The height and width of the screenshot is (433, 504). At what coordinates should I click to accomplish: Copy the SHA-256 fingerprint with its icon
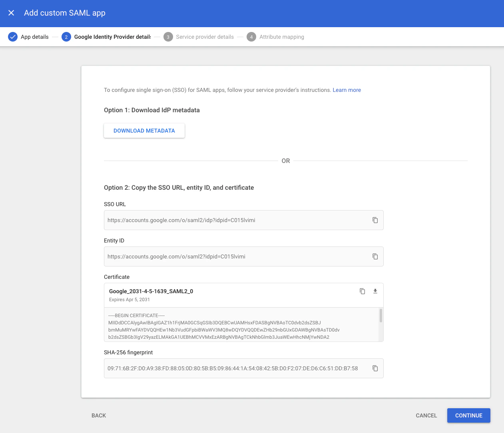coord(375,368)
